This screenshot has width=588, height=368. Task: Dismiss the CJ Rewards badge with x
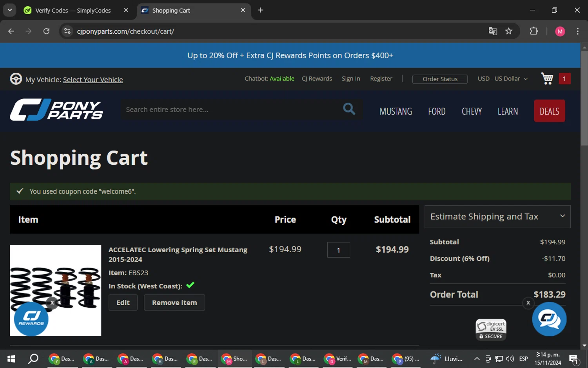pos(52,302)
